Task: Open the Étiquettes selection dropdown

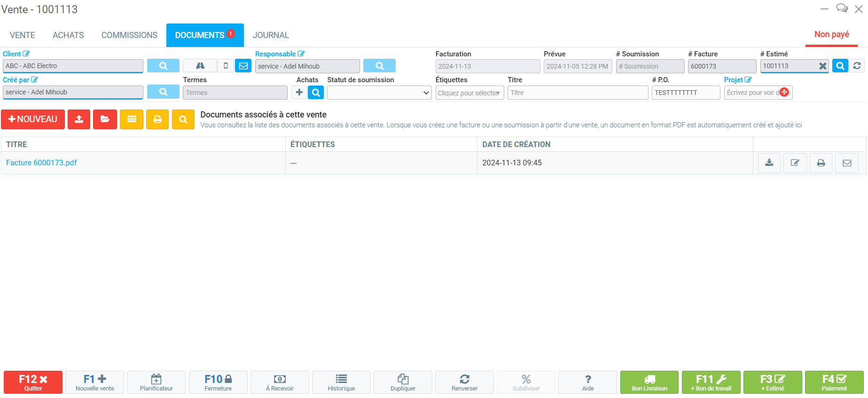Action: [469, 93]
